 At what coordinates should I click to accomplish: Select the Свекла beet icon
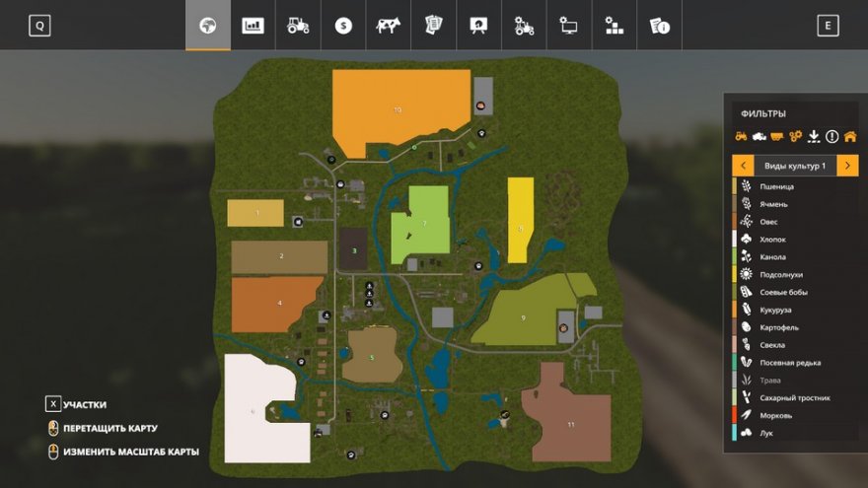click(x=747, y=345)
